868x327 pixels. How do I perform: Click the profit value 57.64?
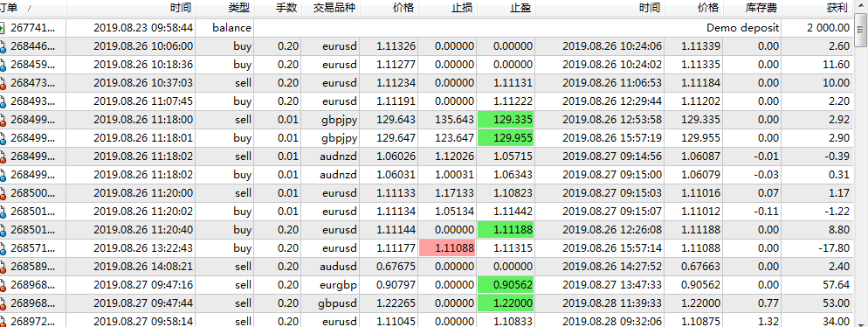[837, 285]
